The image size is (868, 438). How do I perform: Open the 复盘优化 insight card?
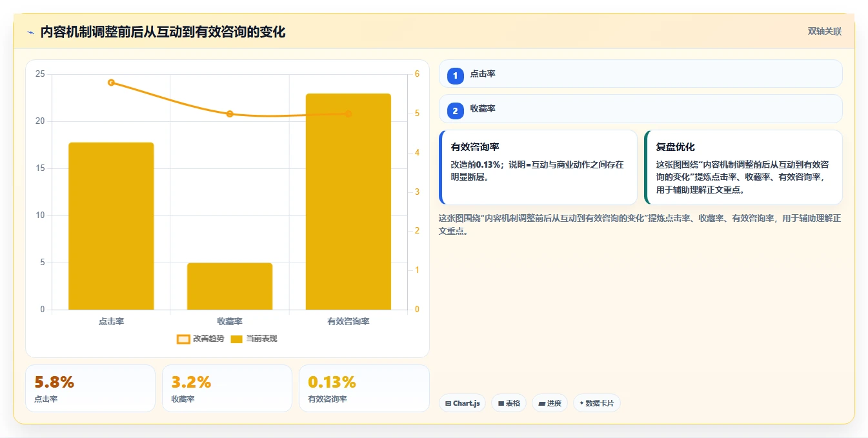click(x=743, y=167)
